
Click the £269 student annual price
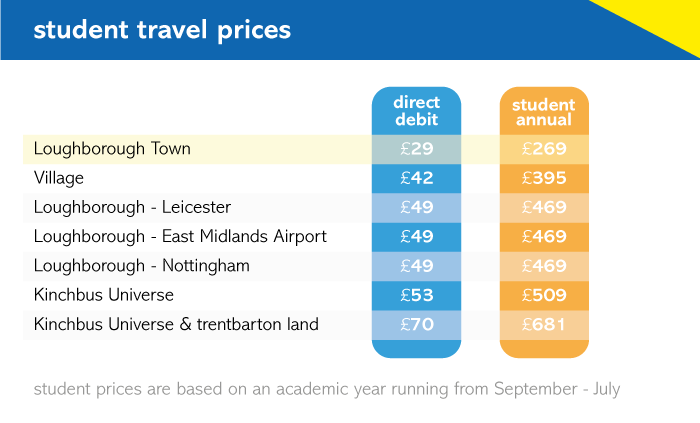(544, 149)
